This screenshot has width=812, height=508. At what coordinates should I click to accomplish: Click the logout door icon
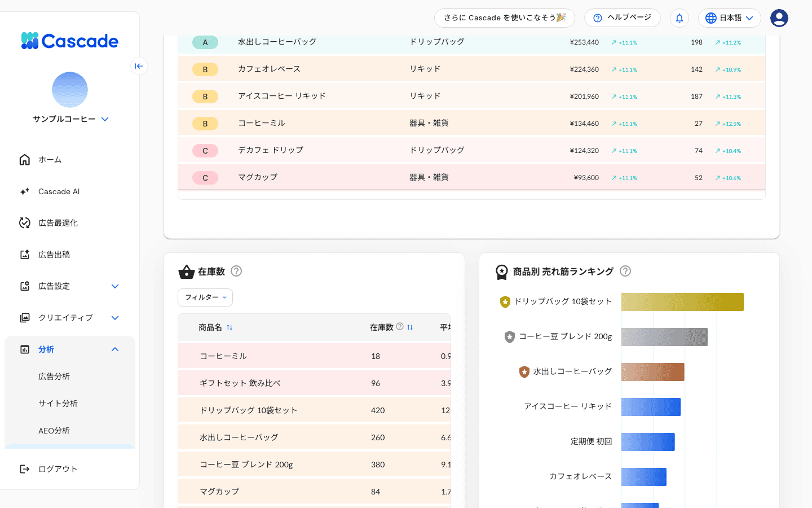(x=24, y=469)
